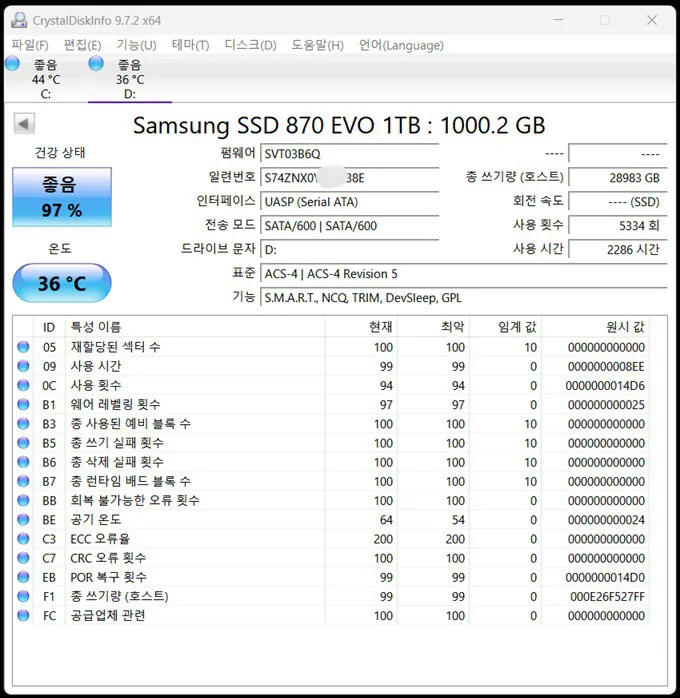The image size is (680, 698).
Task: Click status orb of row 05 재할당된 섹터 수
Action: pos(23,347)
